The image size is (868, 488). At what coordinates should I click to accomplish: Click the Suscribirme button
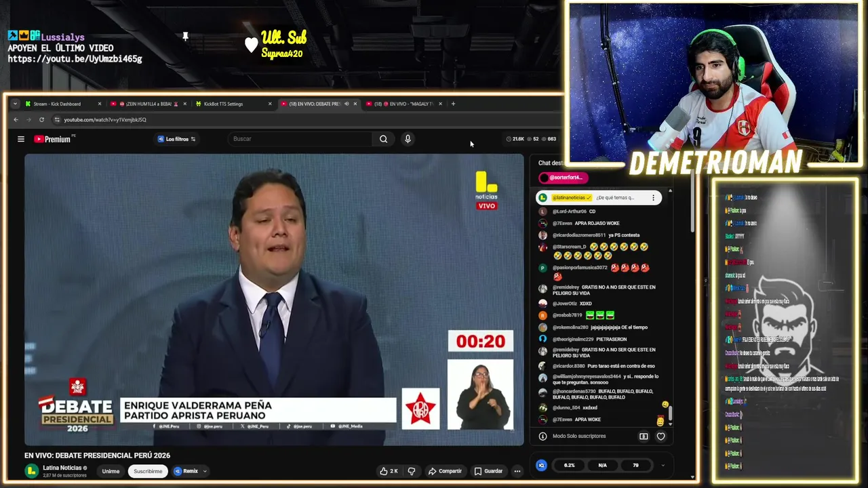pyautogui.click(x=148, y=471)
